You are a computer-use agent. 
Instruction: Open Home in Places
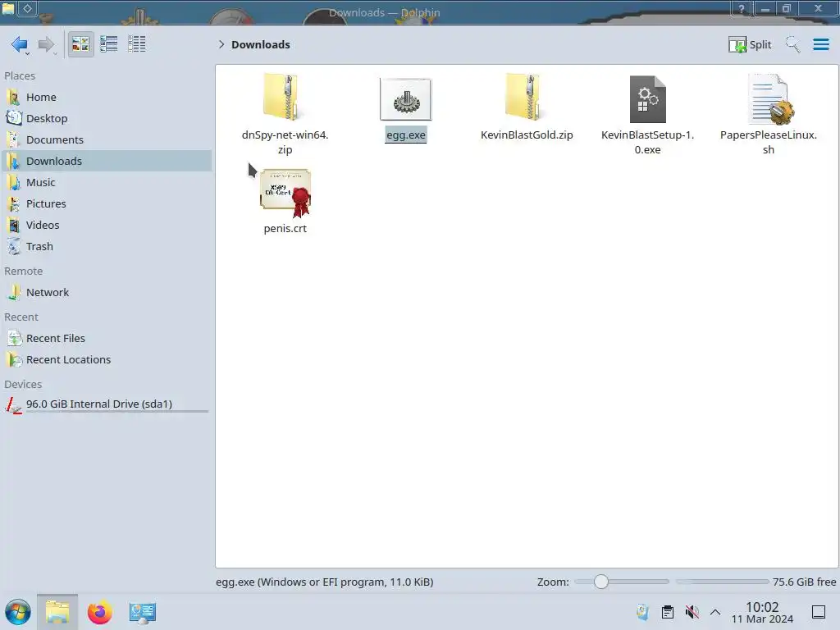tap(106, 97)
